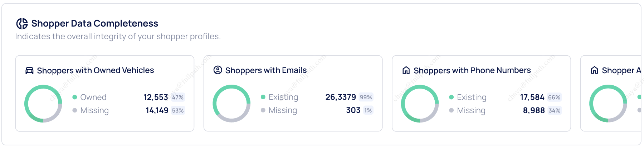Click the 47% Owned percentage badge

pyautogui.click(x=178, y=97)
